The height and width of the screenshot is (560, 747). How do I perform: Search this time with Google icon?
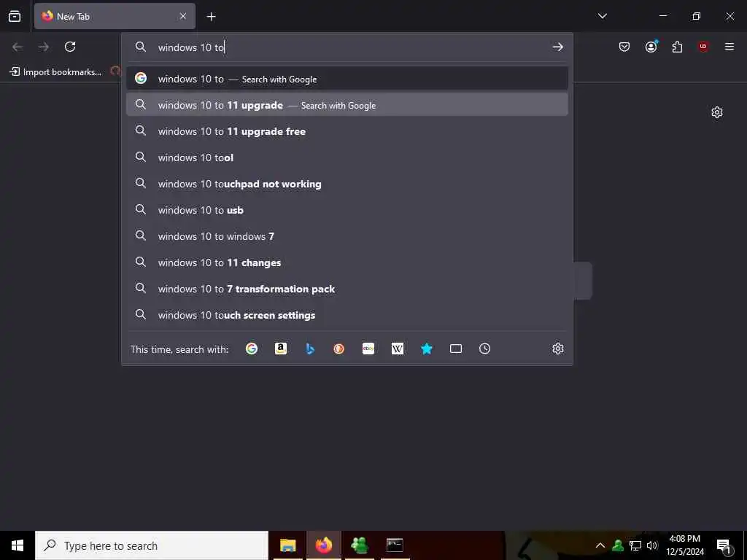coord(252,349)
